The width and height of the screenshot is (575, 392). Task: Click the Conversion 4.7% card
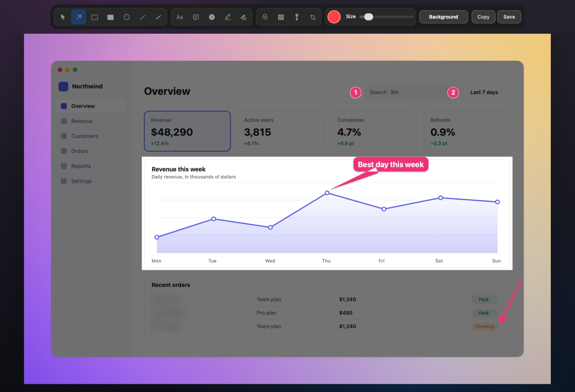point(374,131)
